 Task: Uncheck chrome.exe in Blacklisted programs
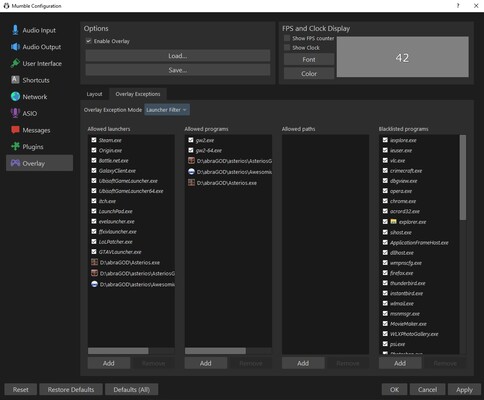pos(385,201)
